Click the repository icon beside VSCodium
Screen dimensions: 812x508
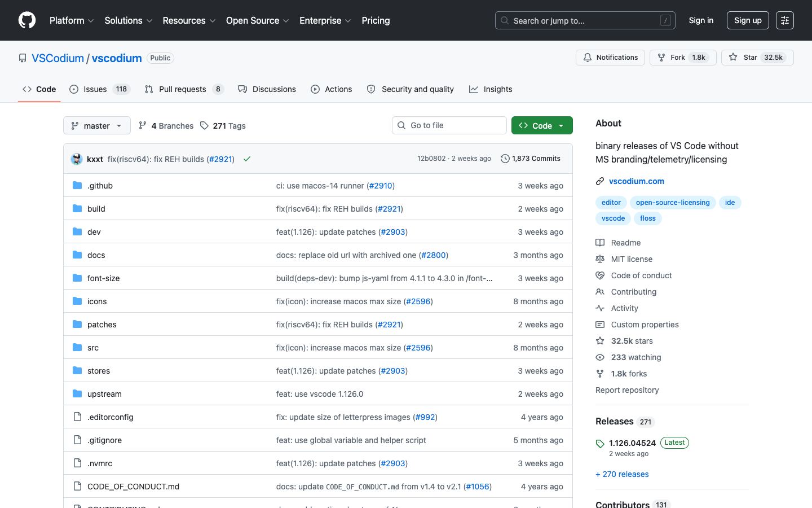pyautogui.click(x=23, y=58)
